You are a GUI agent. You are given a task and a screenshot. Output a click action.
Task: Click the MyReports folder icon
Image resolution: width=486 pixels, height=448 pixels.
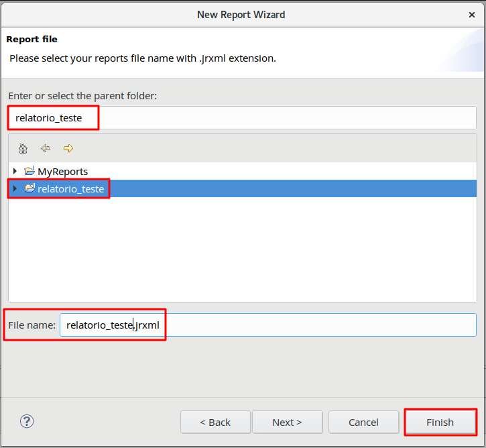(29, 171)
